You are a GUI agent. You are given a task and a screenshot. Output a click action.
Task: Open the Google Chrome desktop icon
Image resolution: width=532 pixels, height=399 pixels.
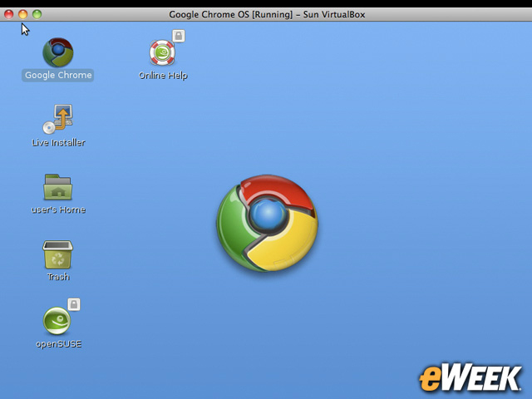click(x=57, y=52)
